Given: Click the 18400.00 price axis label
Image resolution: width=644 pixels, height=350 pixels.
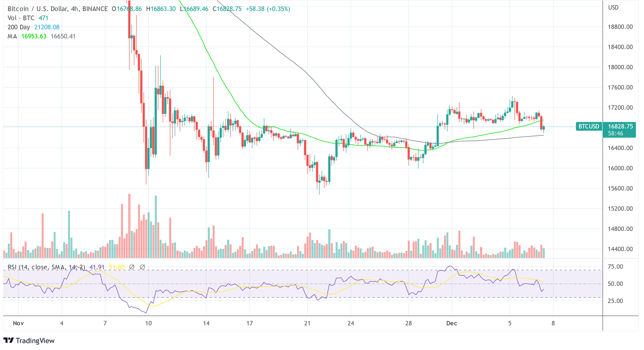Looking at the screenshot, I should pyautogui.click(x=620, y=47).
